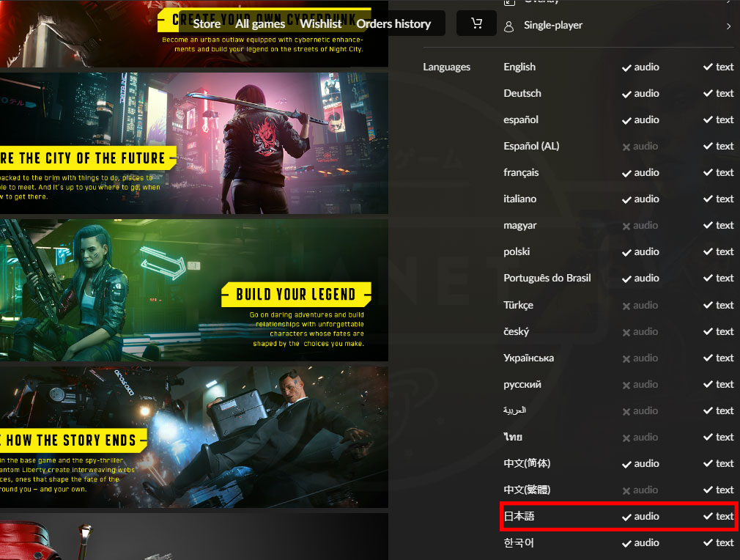Click the 中文(繁體) audio X mark

[x=626, y=491]
